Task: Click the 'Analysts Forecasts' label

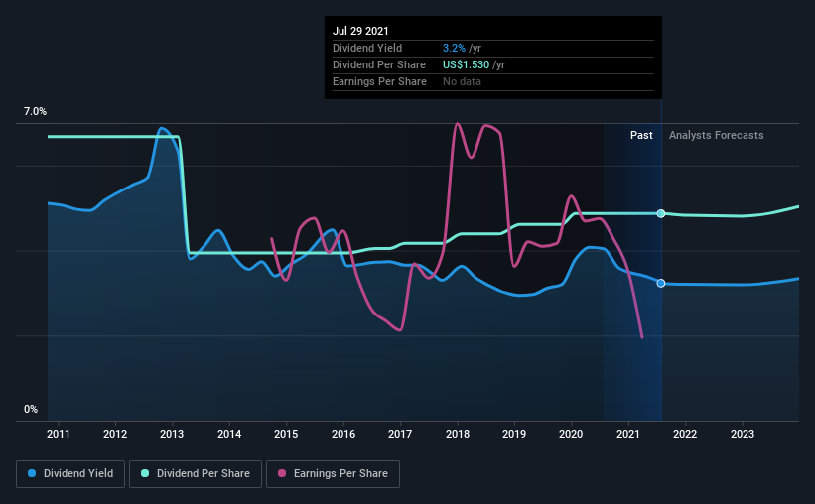Action: point(717,135)
